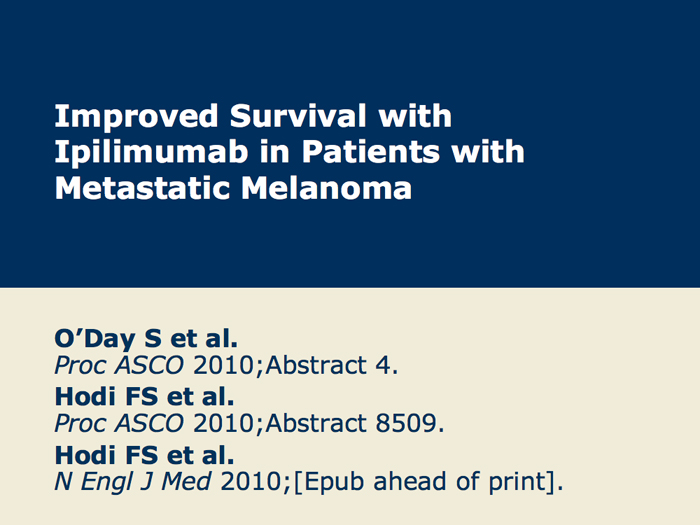
Task: Click 'Proc ASCO' in the Abstract 8509 citation
Action: pyautogui.click(x=119, y=423)
